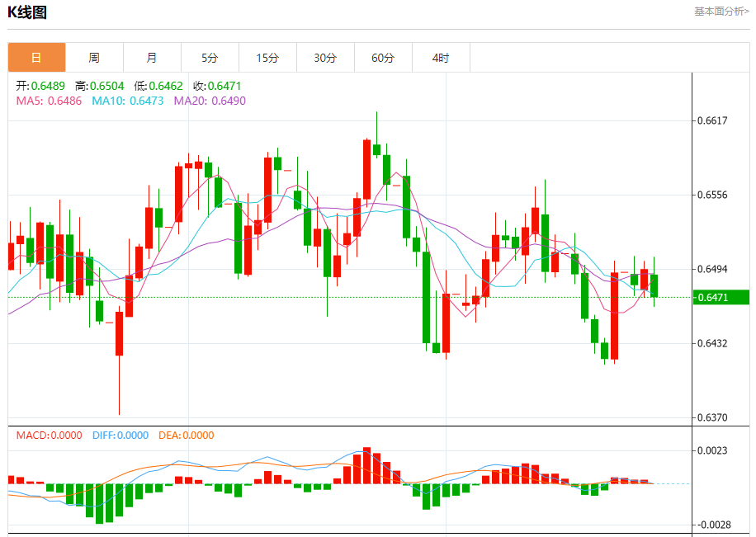Click the 0.6494 price axis label
The height and width of the screenshot is (537, 756).
[x=712, y=269]
